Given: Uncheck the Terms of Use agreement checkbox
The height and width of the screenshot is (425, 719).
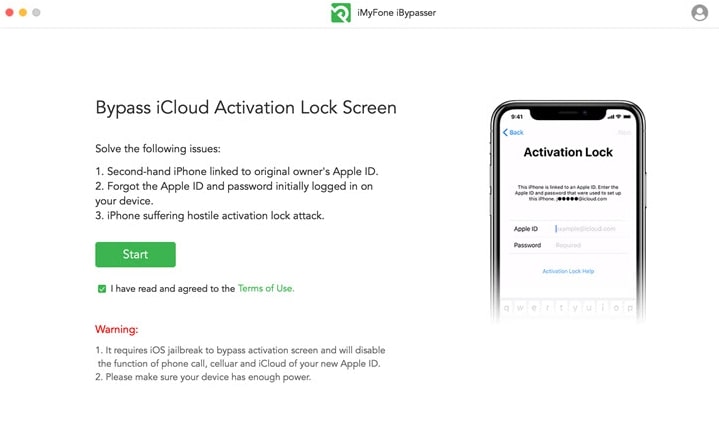Looking at the screenshot, I should pyautogui.click(x=102, y=288).
